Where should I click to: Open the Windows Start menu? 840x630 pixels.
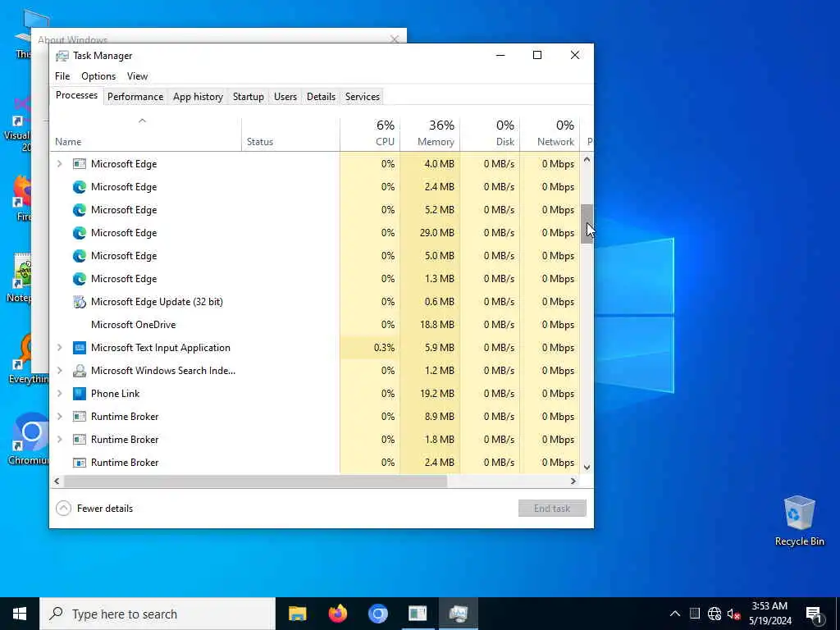(20, 614)
